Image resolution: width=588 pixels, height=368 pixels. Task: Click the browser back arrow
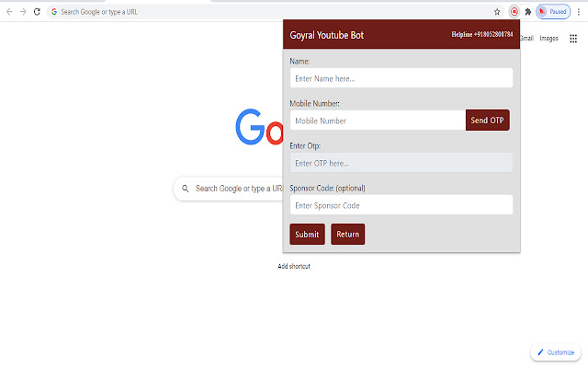(10, 12)
